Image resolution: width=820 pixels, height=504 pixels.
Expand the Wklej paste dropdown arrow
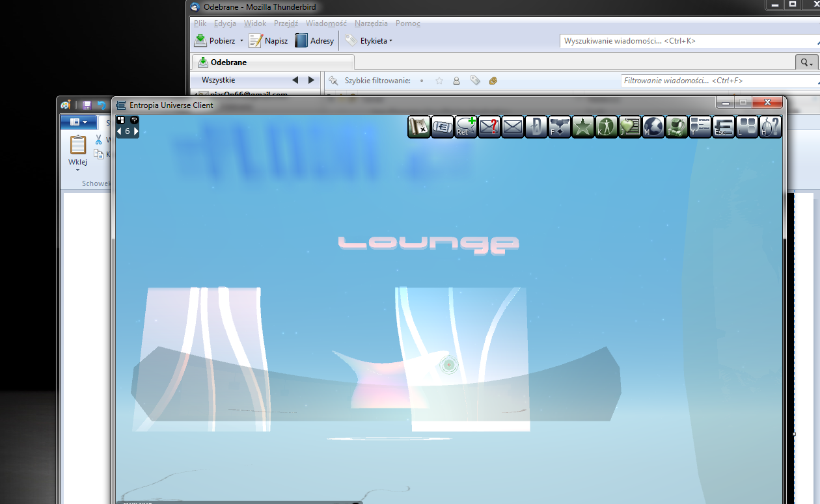point(77,170)
